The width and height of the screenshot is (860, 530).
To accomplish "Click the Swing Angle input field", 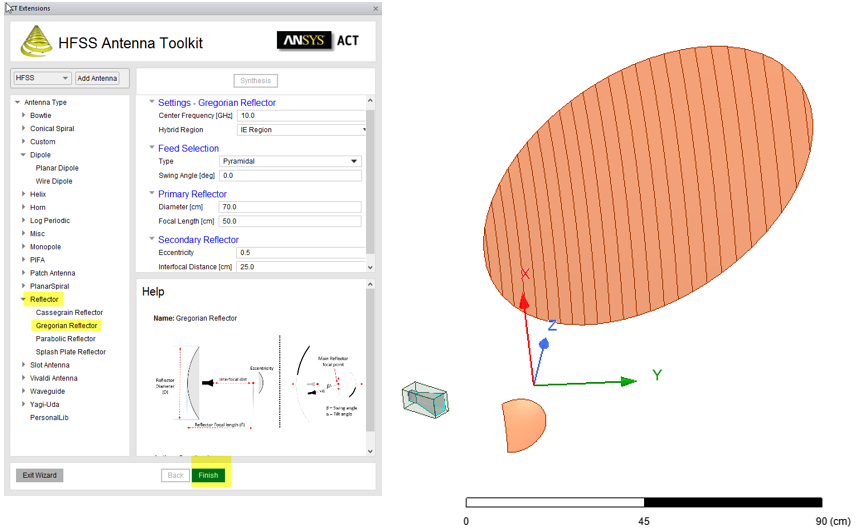I will (x=290, y=175).
